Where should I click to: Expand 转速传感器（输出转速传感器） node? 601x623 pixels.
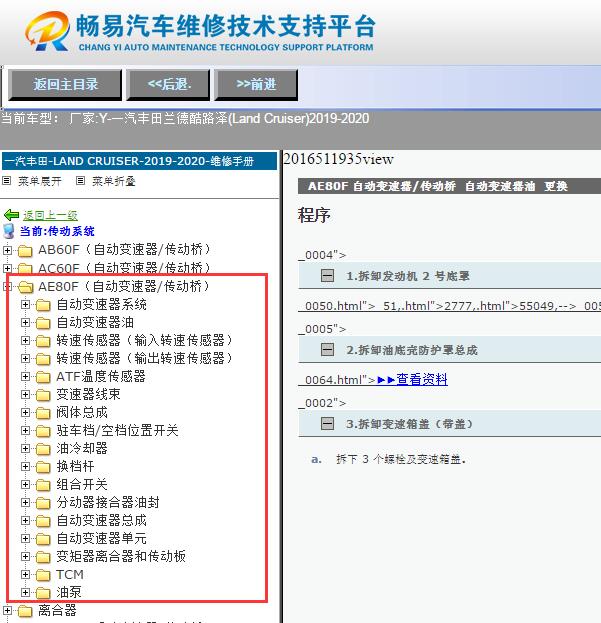[x=25, y=358]
